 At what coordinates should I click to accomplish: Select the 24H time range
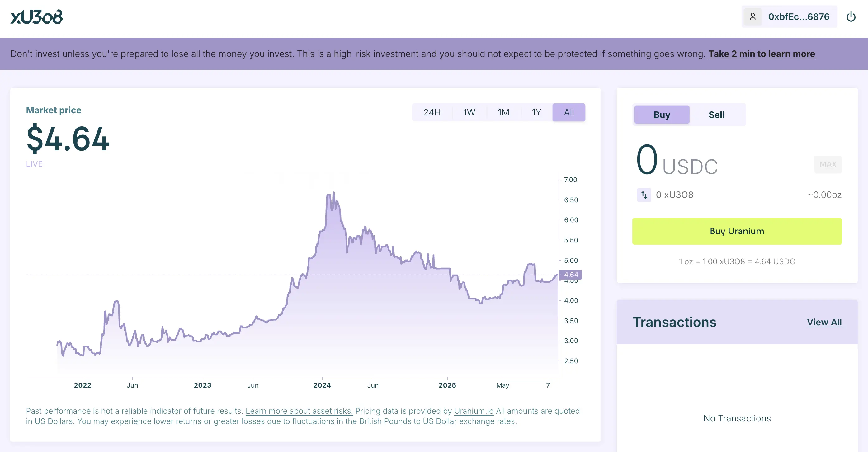coord(432,112)
